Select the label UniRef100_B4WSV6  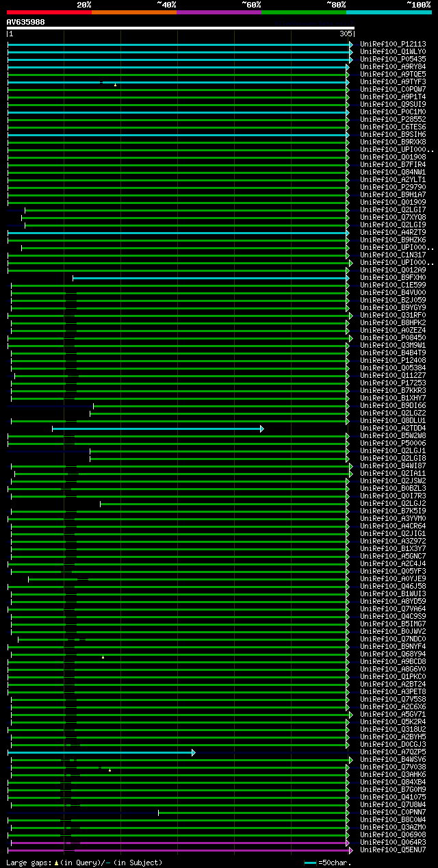[393, 759]
